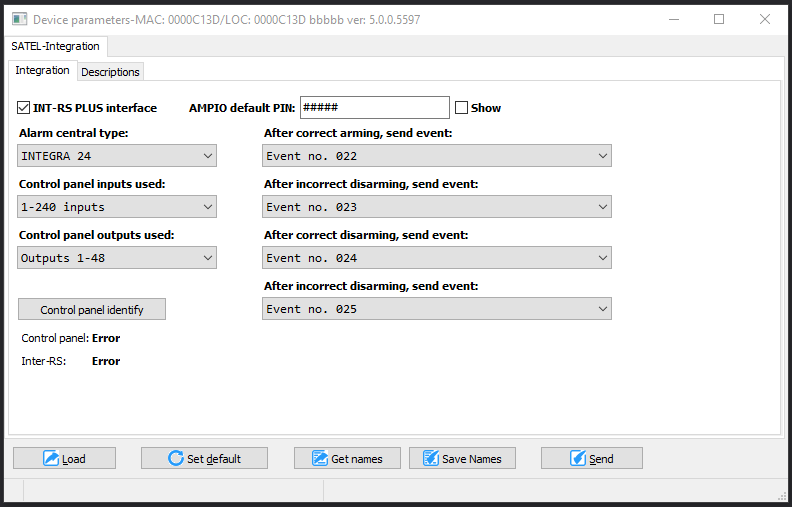The image size is (792, 507).
Task: Click the Save Names button
Action: click(462, 458)
